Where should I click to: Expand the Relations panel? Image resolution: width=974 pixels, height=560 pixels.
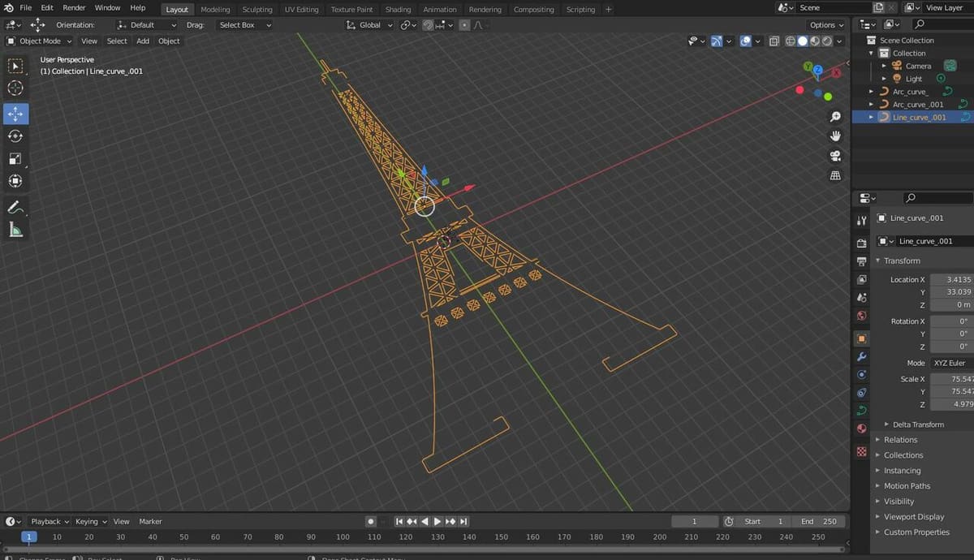tap(900, 440)
